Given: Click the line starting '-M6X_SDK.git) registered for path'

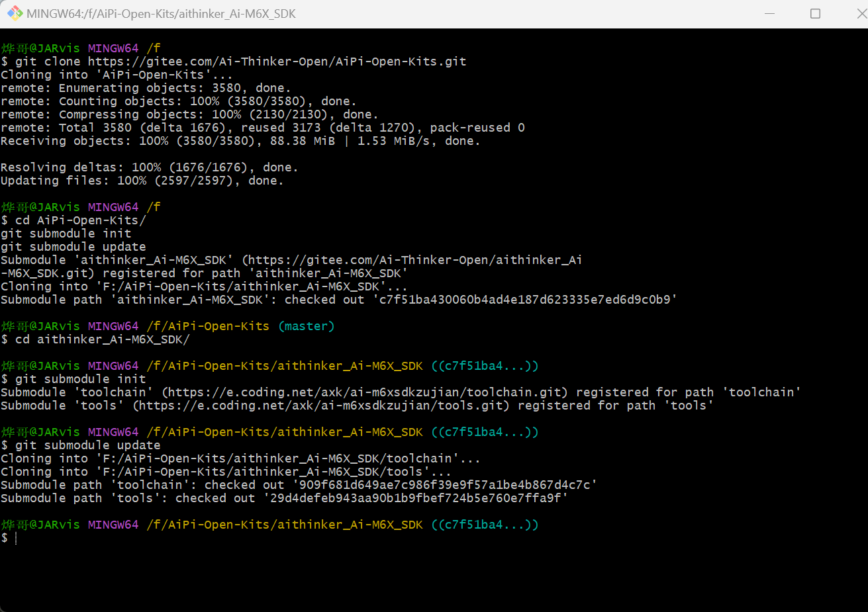Looking at the screenshot, I should click(205, 273).
